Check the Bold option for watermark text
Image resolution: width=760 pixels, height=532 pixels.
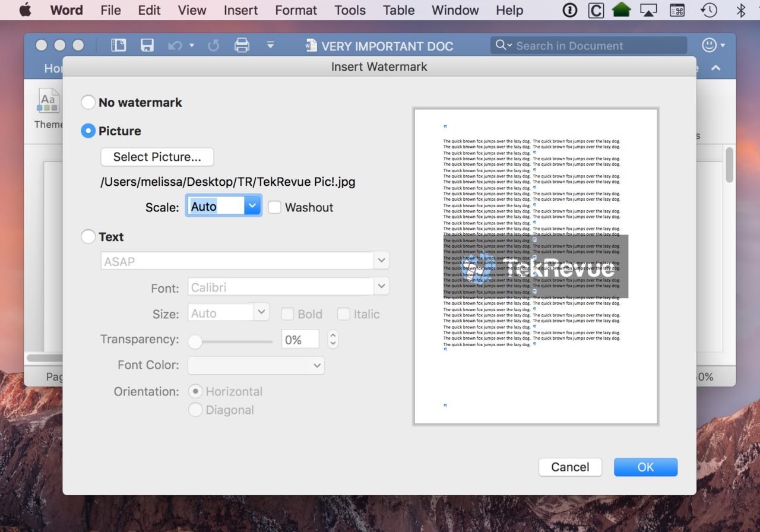(287, 313)
